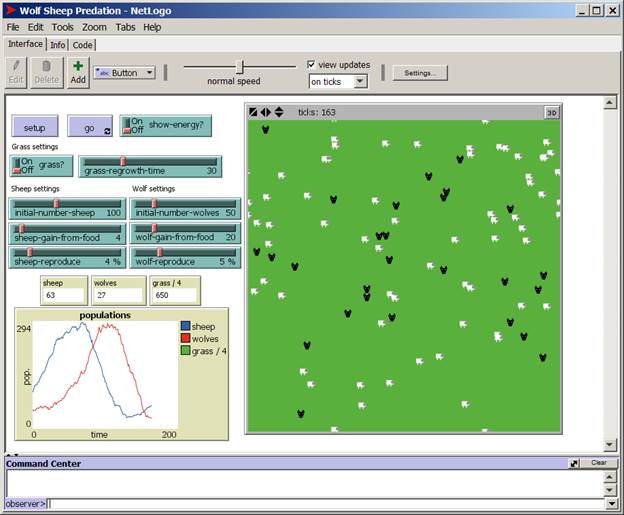Open the Tools menu
This screenshot has width=624, height=515.
coord(62,27)
